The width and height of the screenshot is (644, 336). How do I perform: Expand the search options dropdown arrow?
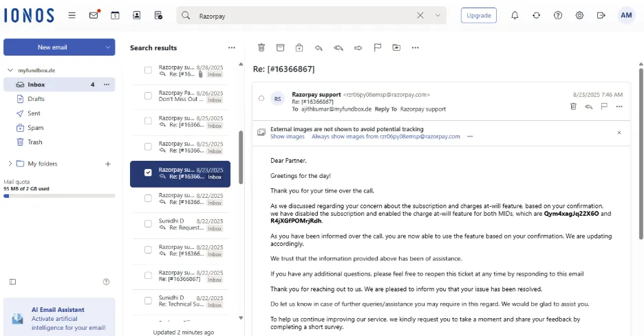tap(438, 16)
